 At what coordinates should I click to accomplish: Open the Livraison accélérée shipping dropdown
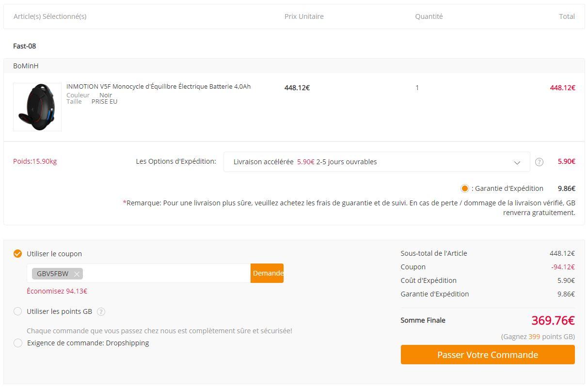click(x=377, y=162)
